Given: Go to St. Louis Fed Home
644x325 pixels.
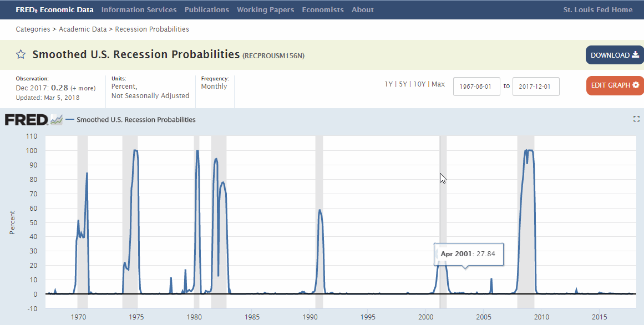Looking at the screenshot, I should coord(597,9).
